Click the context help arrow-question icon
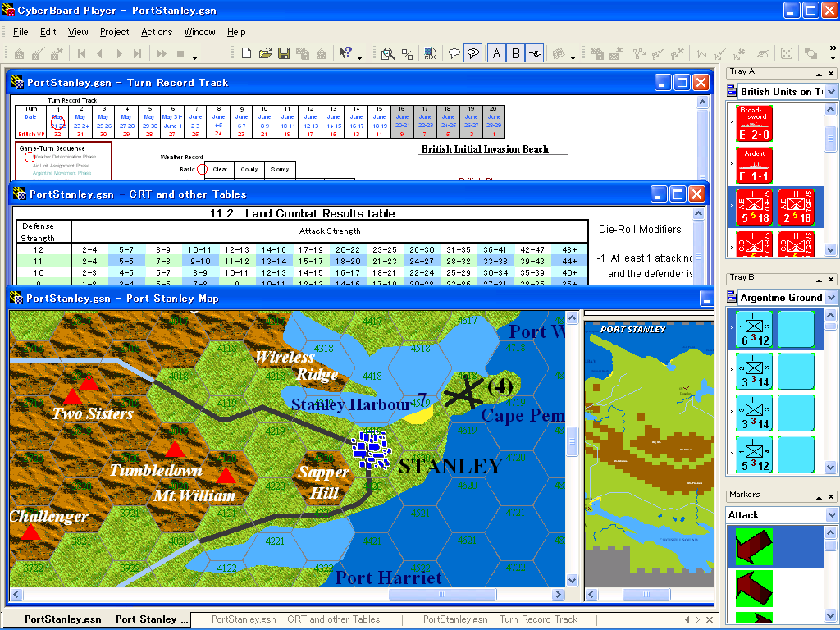The image size is (840, 630). 345,52
